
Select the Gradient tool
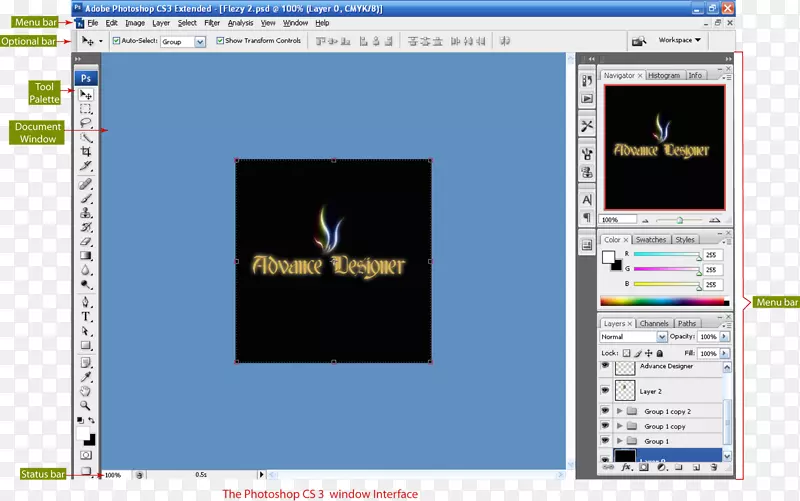86,256
